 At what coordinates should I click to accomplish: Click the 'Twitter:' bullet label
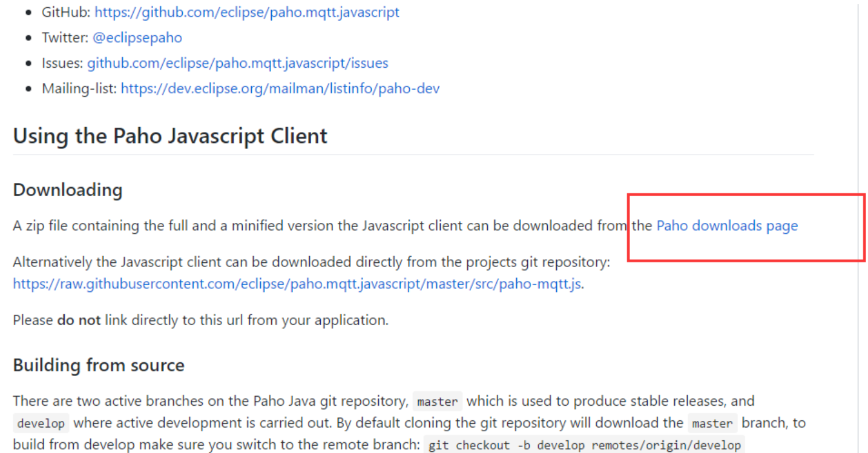[65, 38]
